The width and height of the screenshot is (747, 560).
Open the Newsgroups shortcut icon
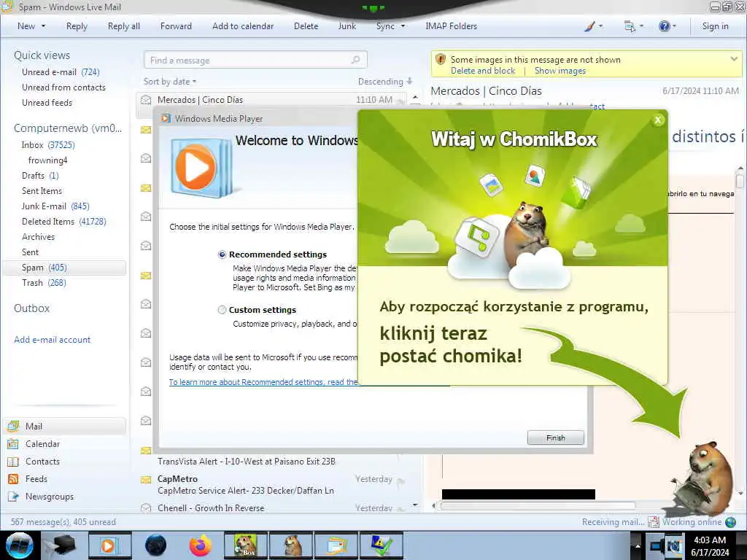[x=13, y=497]
